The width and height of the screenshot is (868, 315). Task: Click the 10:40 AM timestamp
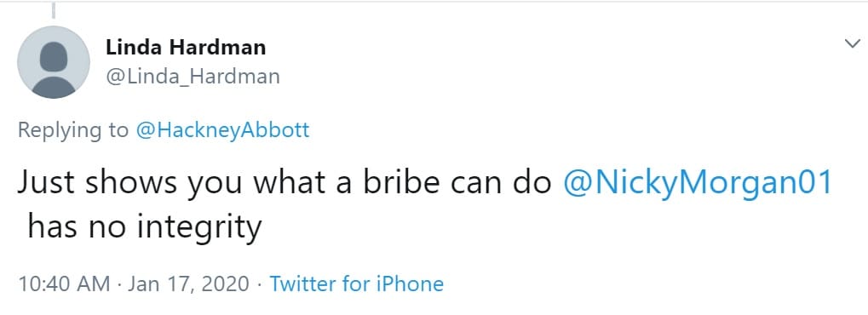pyautogui.click(x=64, y=284)
